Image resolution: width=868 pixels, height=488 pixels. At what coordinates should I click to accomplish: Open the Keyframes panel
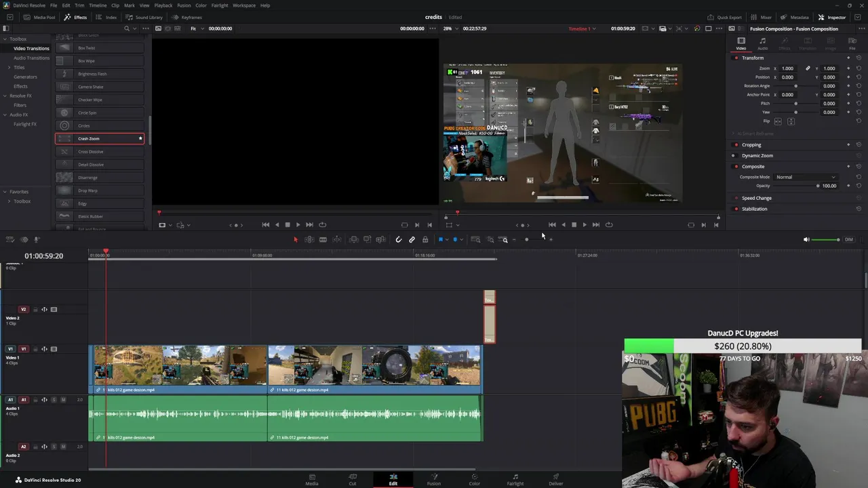[x=187, y=17]
